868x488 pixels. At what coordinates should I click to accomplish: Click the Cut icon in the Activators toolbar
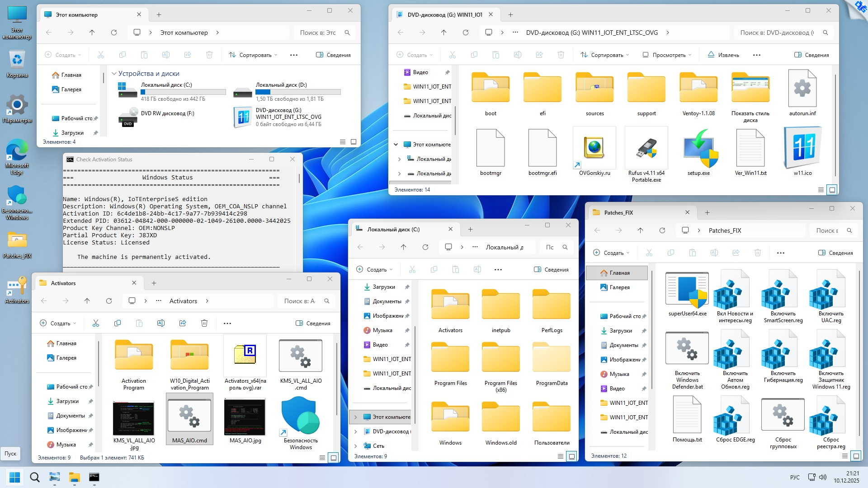coord(96,323)
